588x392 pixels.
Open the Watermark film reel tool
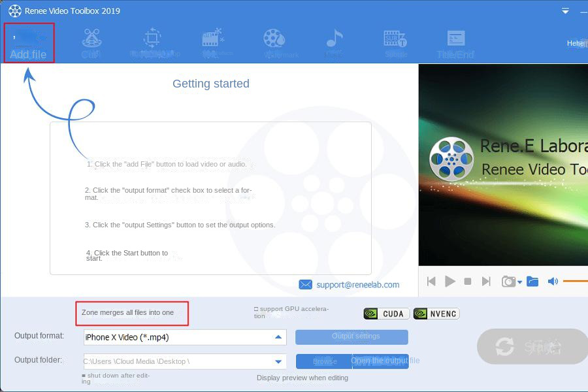click(x=276, y=42)
